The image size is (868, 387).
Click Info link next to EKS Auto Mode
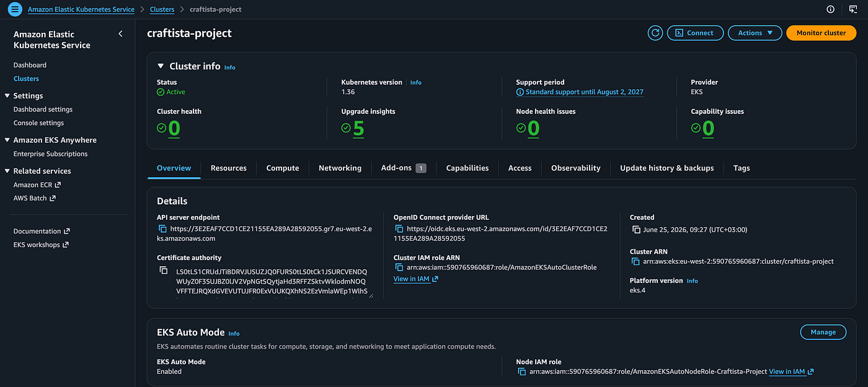coord(234,334)
